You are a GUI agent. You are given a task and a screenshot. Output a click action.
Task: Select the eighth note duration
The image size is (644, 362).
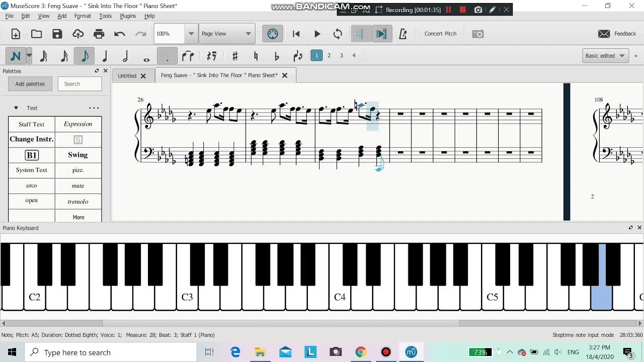point(85,56)
